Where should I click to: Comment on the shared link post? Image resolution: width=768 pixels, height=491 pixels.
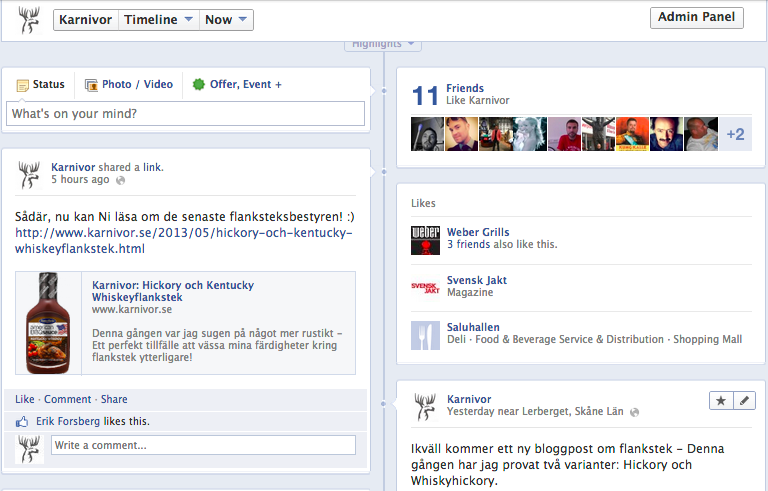coord(68,399)
